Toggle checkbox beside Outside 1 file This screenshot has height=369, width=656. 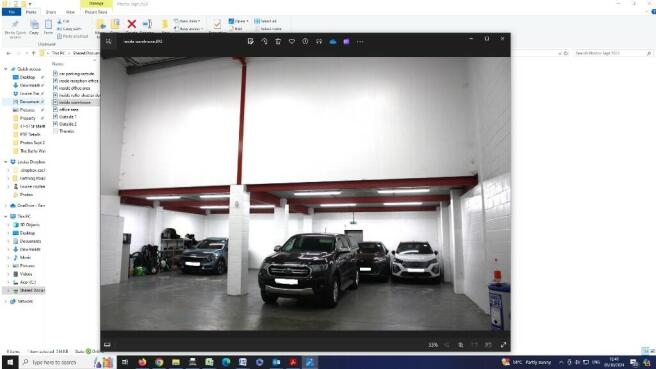(55, 116)
